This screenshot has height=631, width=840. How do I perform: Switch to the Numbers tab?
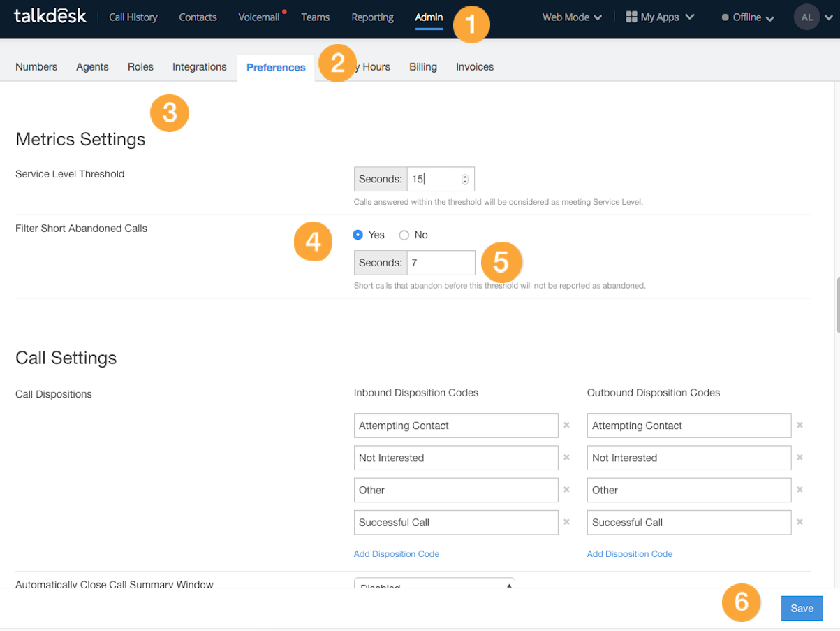click(x=36, y=67)
